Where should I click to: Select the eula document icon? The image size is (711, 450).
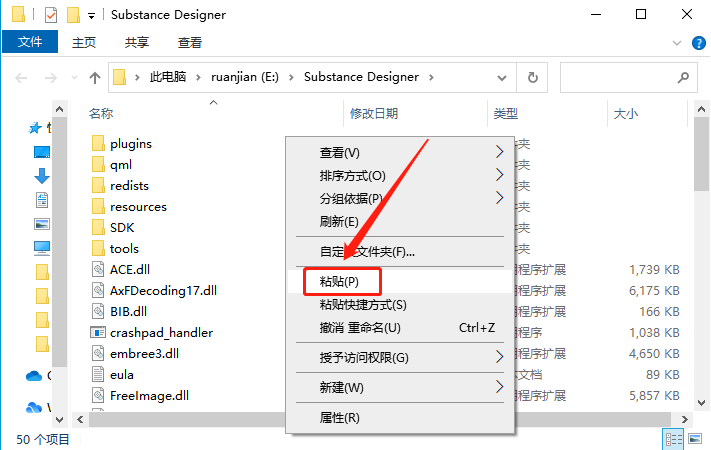point(98,374)
